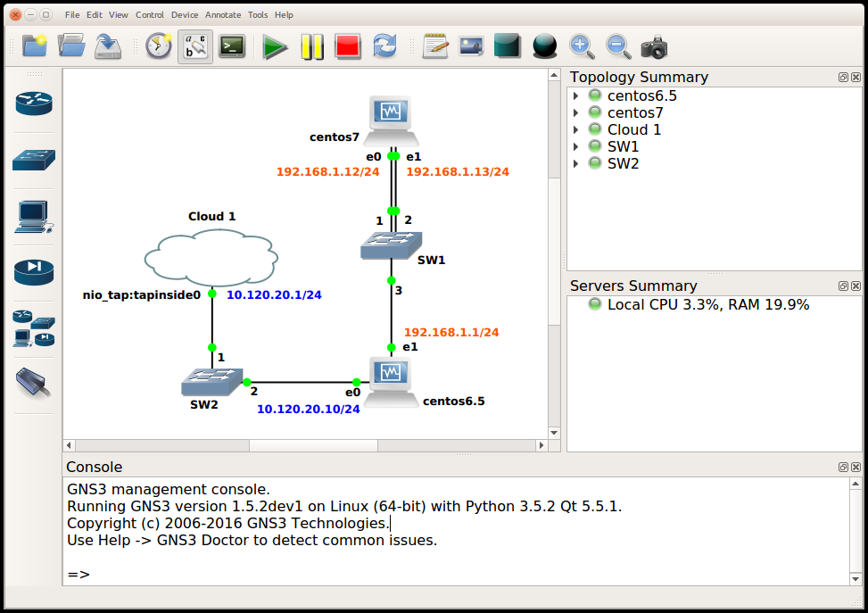
Task: Browse all devices in the sidebar
Action: click(34, 328)
